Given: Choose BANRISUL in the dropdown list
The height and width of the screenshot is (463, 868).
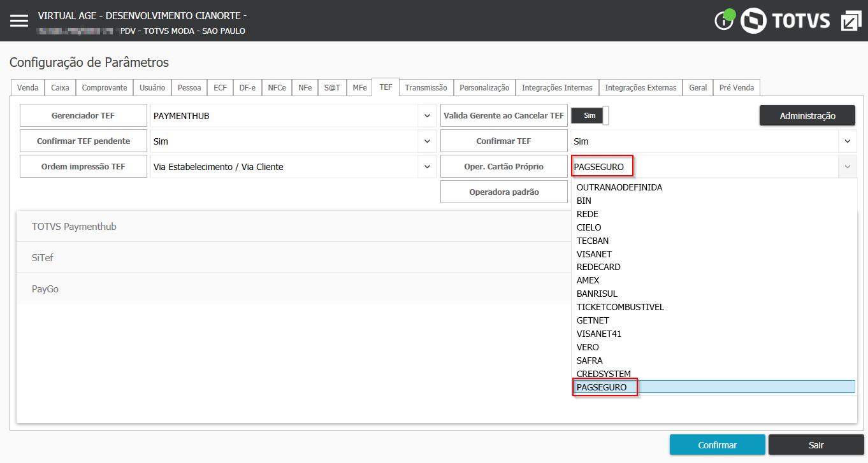Looking at the screenshot, I should 714,294.
